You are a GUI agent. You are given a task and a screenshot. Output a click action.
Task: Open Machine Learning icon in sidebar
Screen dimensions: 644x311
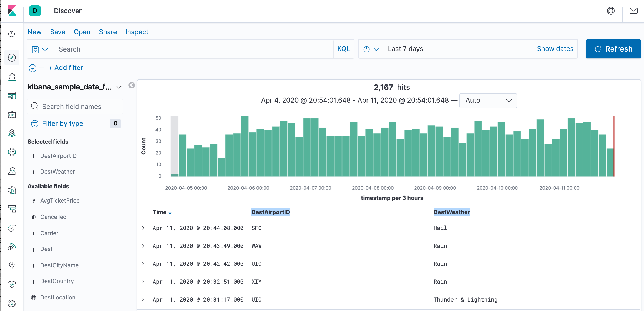pos(12,152)
